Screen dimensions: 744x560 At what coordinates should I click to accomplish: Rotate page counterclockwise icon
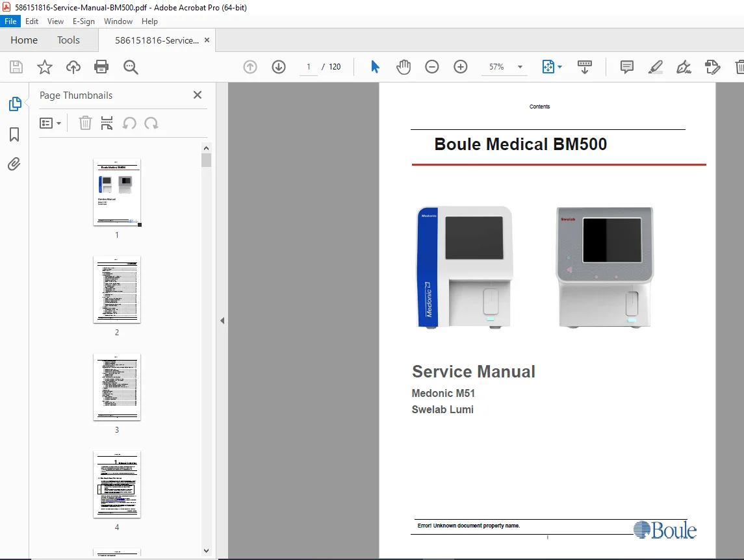pyautogui.click(x=129, y=123)
